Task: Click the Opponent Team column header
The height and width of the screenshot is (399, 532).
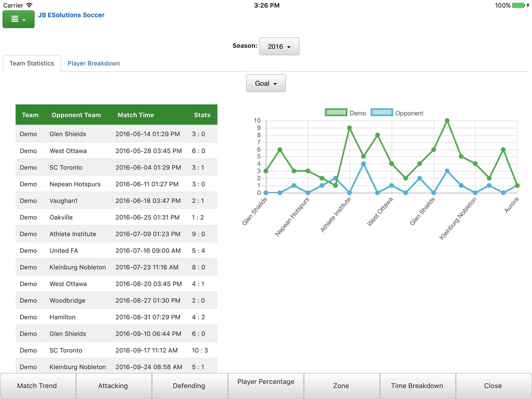Action: pos(76,115)
